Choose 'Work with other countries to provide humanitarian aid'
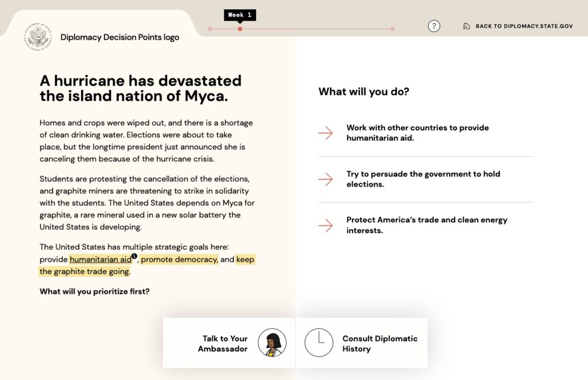 [x=417, y=133]
